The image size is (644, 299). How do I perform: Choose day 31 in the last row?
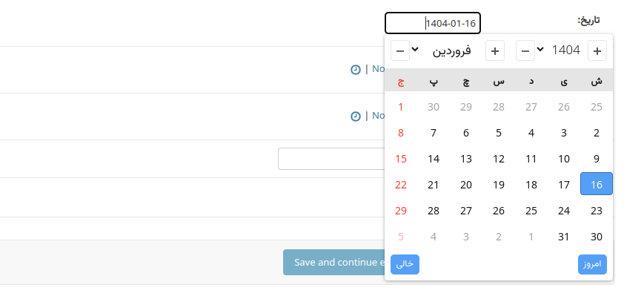pyautogui.click(x=564, y=237)
